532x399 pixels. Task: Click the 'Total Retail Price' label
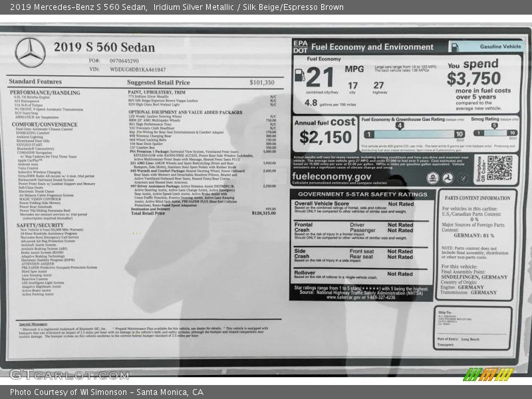[148, 213]
